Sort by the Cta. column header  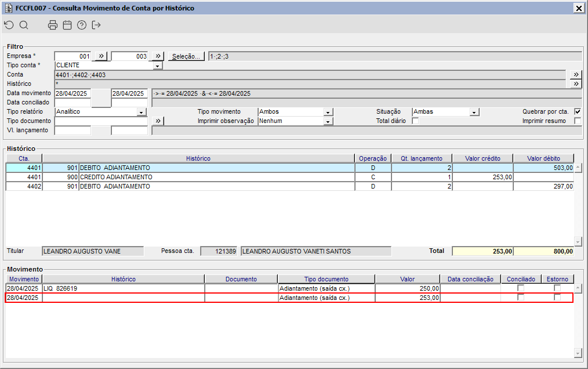point(24,158)
